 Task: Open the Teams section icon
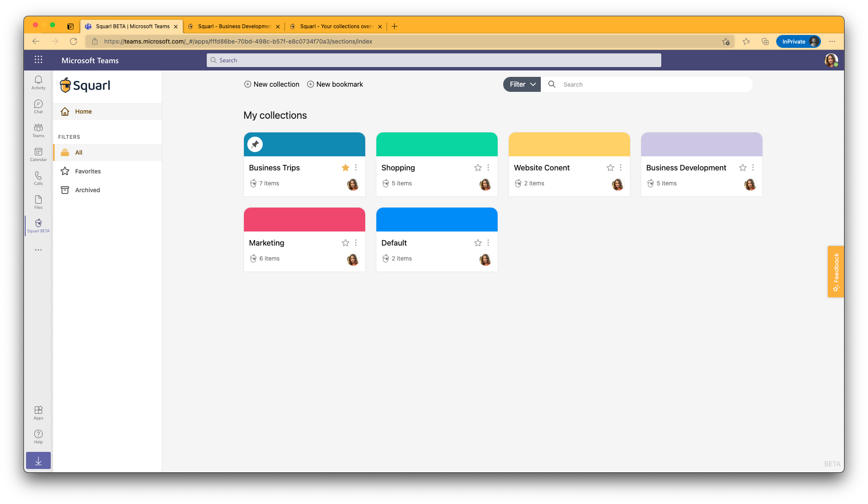tap(38, 130)
